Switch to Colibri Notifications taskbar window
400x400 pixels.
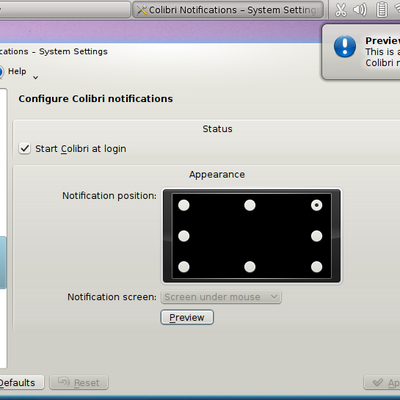tap(228, 10)
